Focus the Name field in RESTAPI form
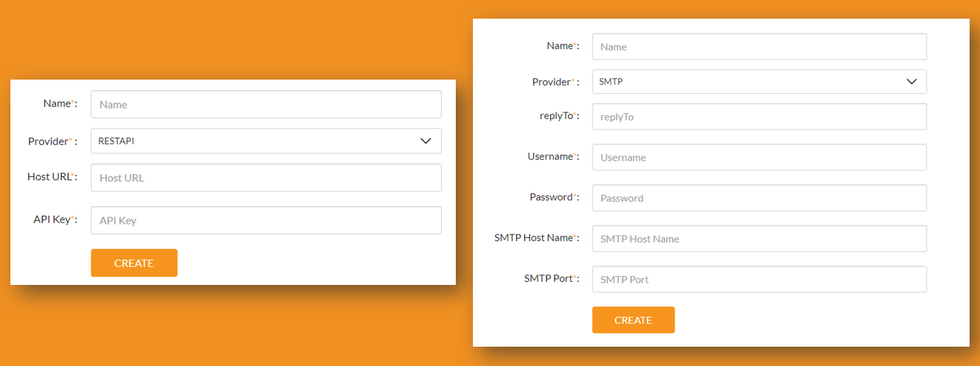 click(x=265, y=104)
